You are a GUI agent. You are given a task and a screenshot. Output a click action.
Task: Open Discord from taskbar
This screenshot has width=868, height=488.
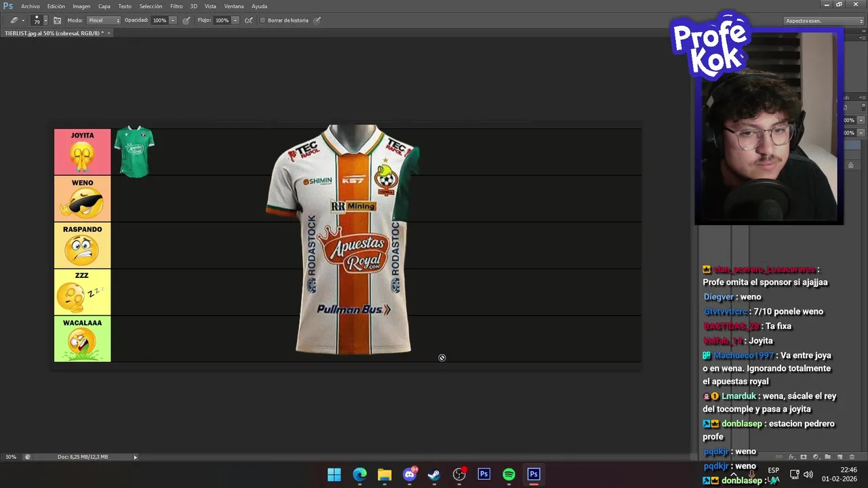(x=410, y=474)
